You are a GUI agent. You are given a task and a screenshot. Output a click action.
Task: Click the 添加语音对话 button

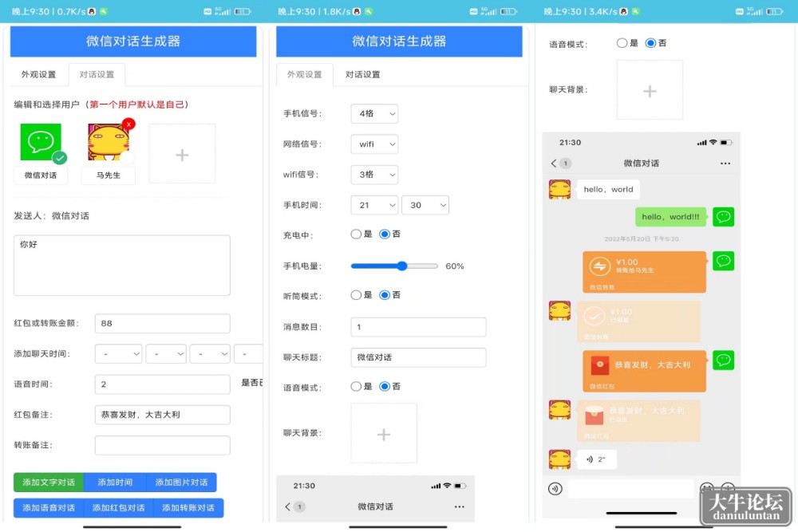[x=49, y=507]
